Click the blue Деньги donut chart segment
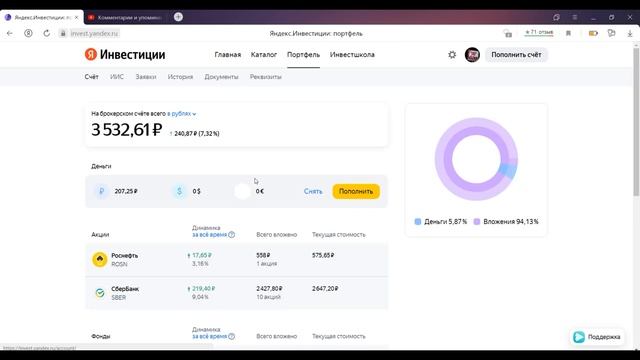 click(508, 171)
